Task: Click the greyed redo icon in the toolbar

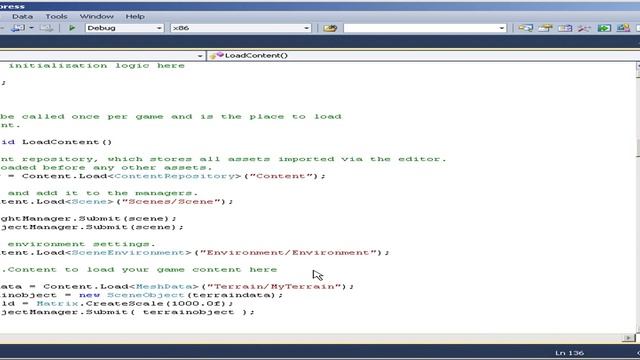Action: pyautogui.click(x=46, y=28)
